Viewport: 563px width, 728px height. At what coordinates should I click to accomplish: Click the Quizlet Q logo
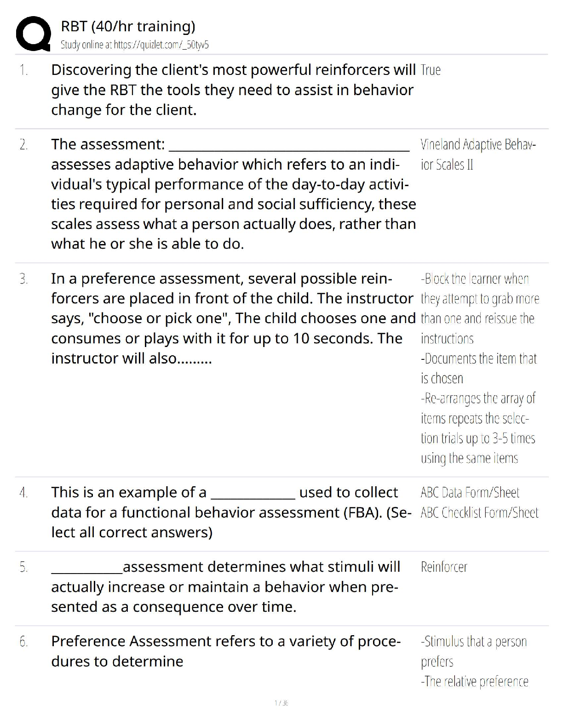[33, 34]
